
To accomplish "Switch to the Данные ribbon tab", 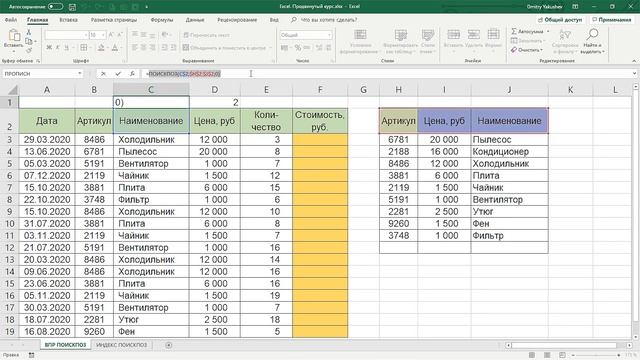I will (195, 20).
